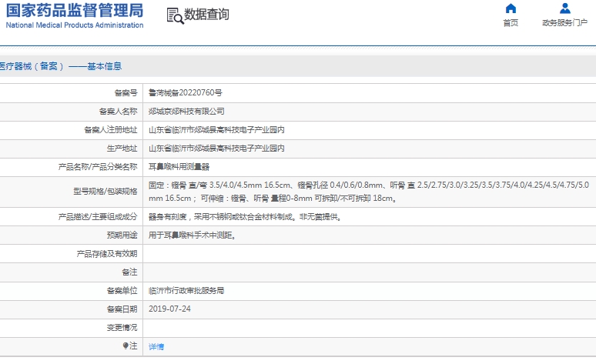The height and width of the screenshot is (364, 596).
Task: Click the 预期用途 label
Action: tap(122, 235)
